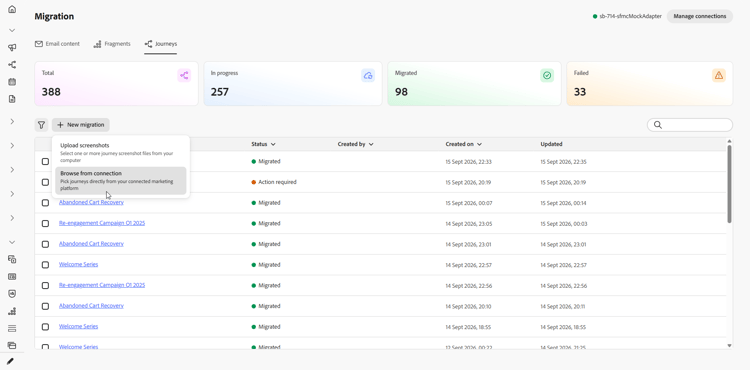Select the ID card icon in the sidebar
Image resolution: width=750 pixels, height=370 pixels.
[x=12, y=276]
